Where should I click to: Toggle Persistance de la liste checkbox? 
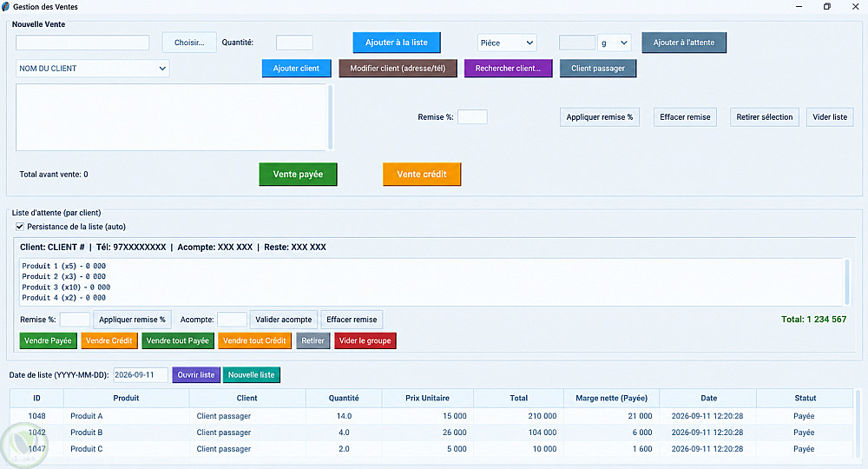tap(20, 227)
